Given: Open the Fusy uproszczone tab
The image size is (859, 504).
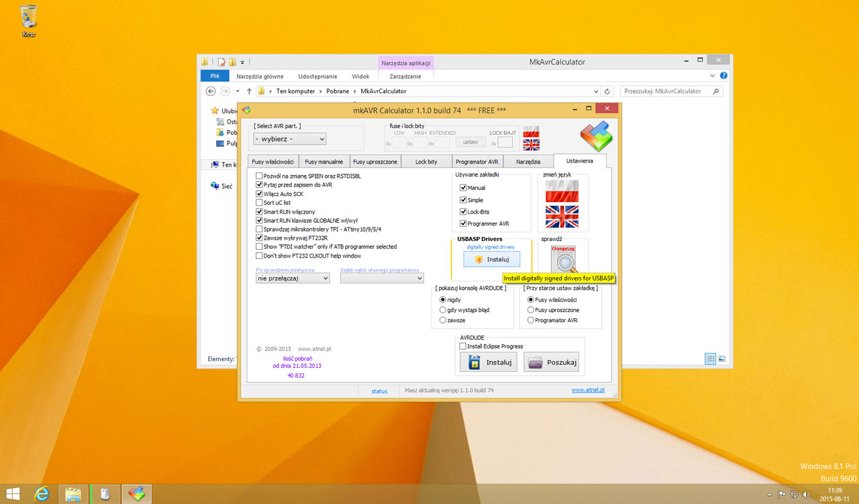Looking at the screenshot, I should pos(375,162).
